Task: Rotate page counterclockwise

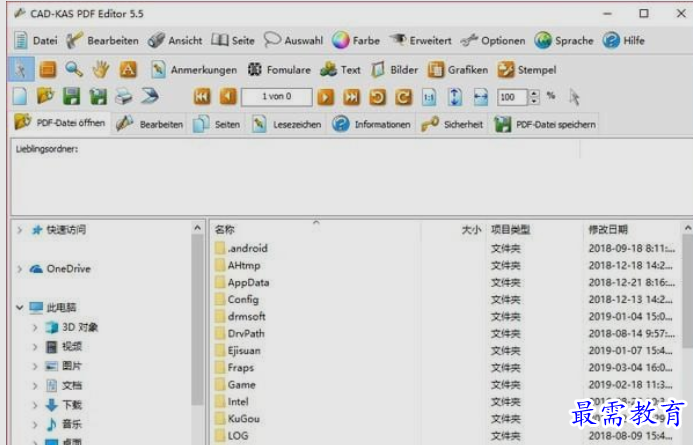Action: point(377,97)
